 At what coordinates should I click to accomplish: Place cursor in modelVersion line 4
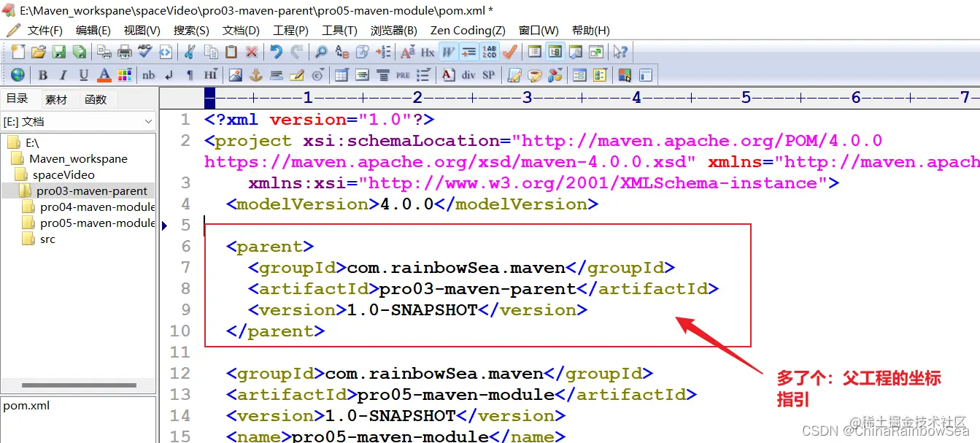coord(412,204)
